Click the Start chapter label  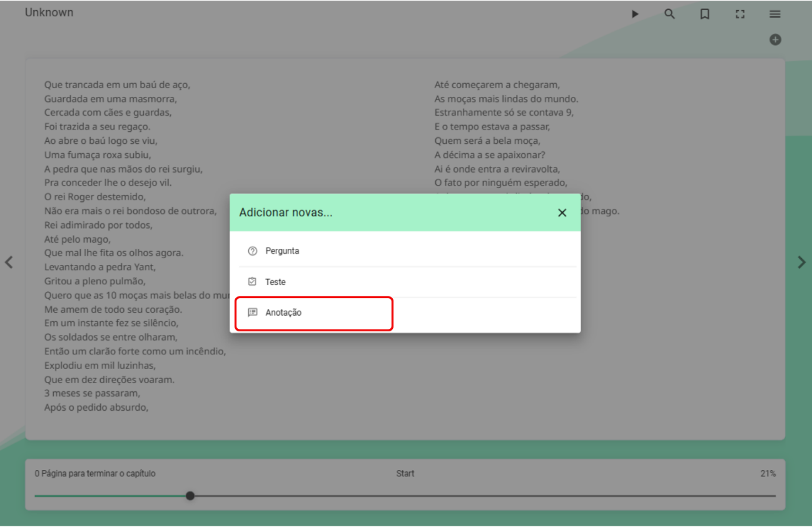point(405,474)
